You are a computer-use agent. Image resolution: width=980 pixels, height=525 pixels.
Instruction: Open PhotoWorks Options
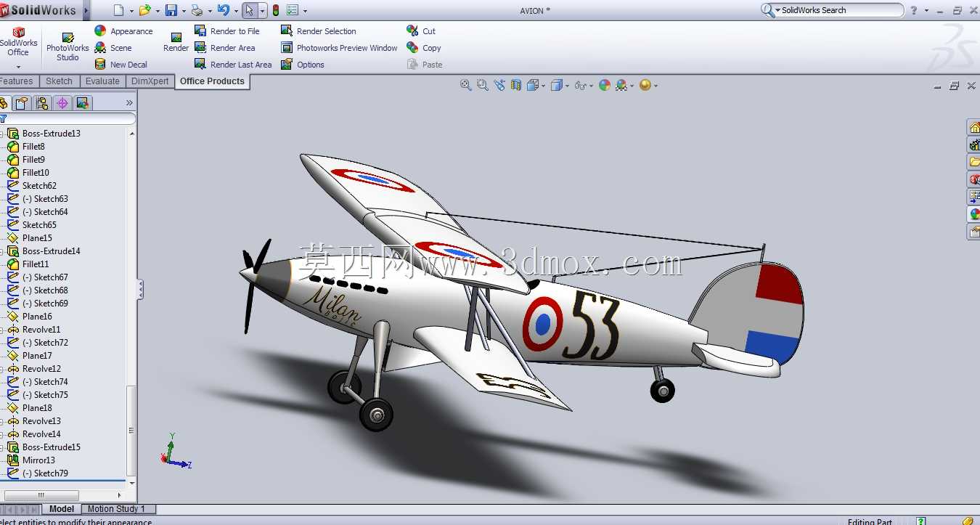coord(302,65)
